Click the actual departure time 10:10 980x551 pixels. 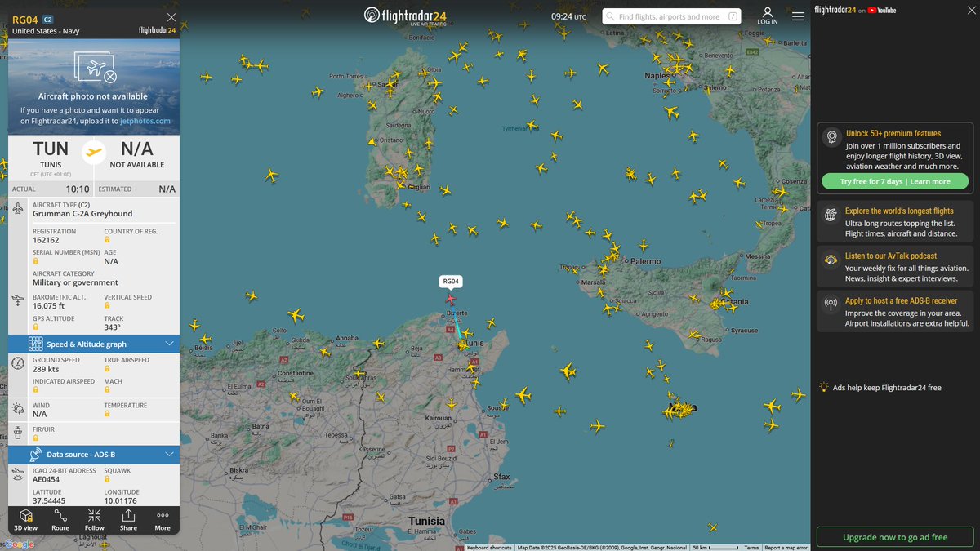click(x=78, y=189)
